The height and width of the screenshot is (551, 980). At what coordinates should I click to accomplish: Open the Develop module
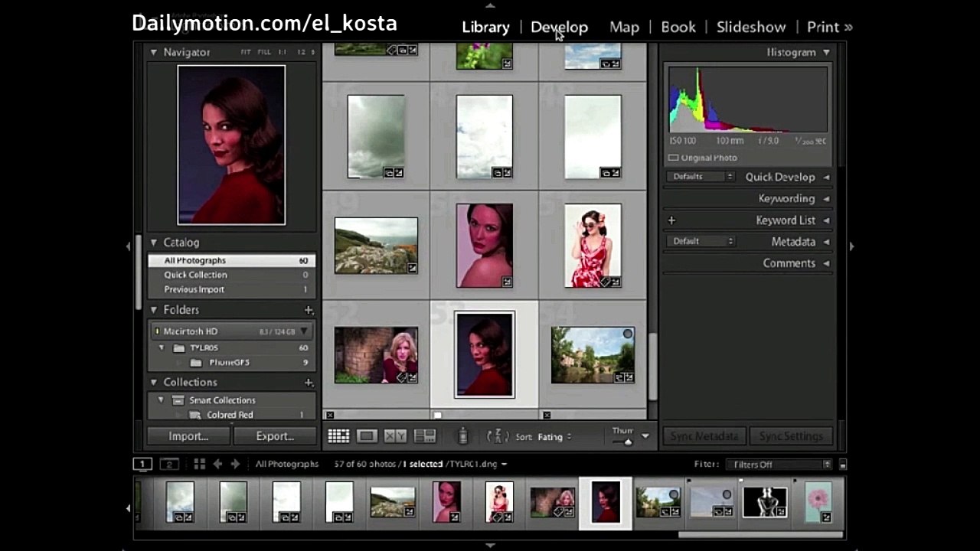pos(559,27)
